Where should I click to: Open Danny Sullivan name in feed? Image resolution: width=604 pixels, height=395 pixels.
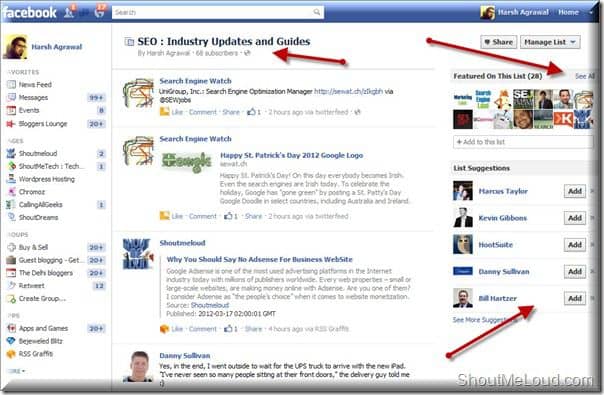click(185, 356)
